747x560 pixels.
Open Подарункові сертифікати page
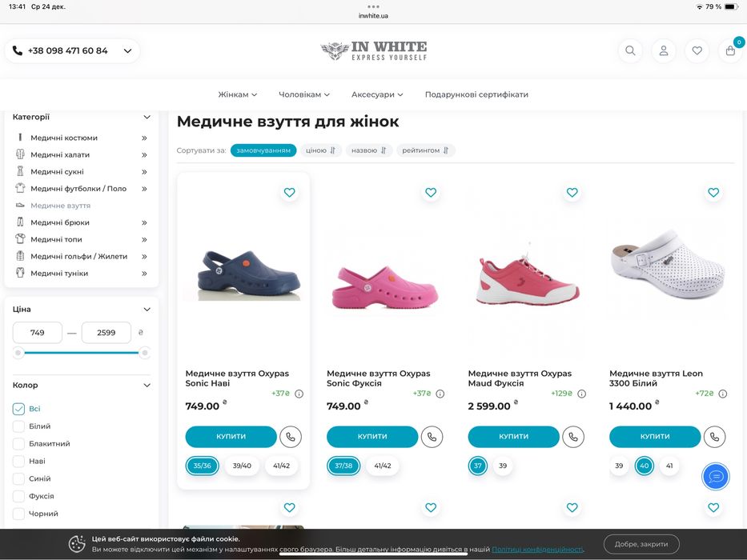[x=476, y=94]
